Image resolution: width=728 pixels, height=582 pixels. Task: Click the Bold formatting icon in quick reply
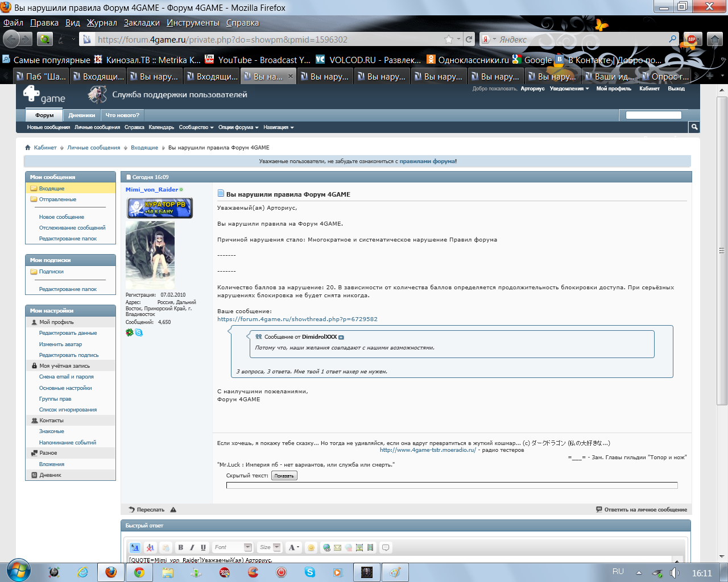point(180,547)
